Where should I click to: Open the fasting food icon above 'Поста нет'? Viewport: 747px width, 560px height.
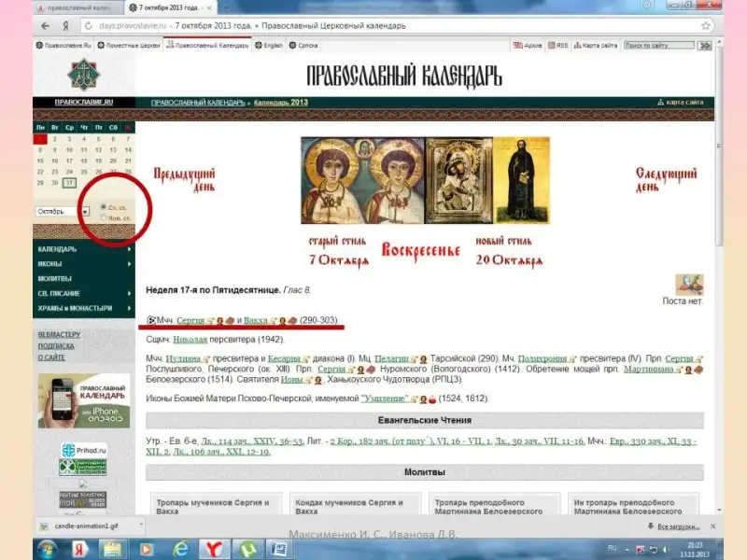pos(689,284)
